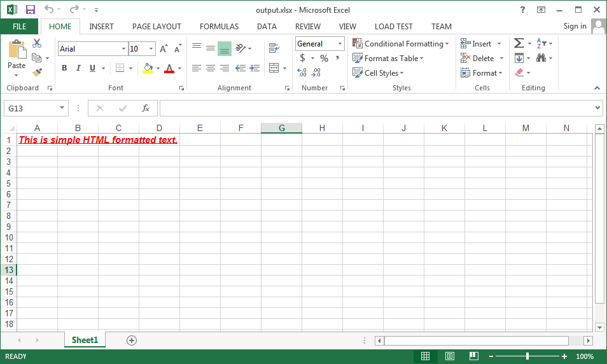Switch to the REVIEW tab
Screen dimensions: 607x364
308,26
